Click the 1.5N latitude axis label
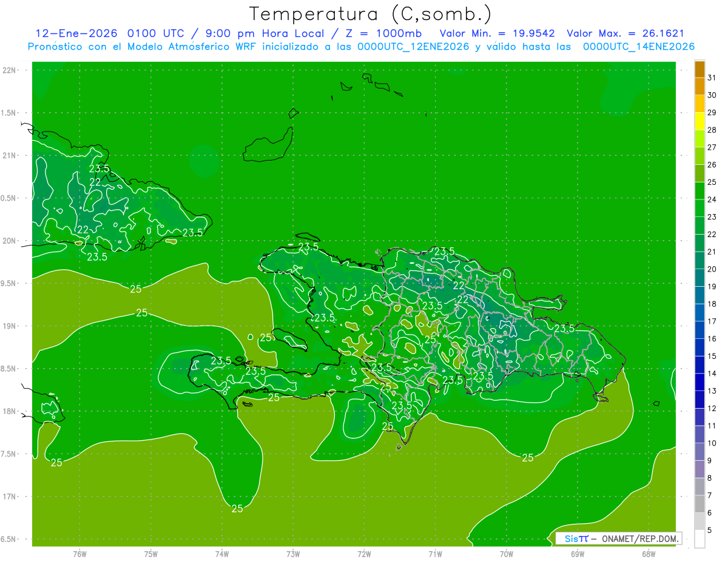This screenshot has height=562, width=728. point(8,113)
